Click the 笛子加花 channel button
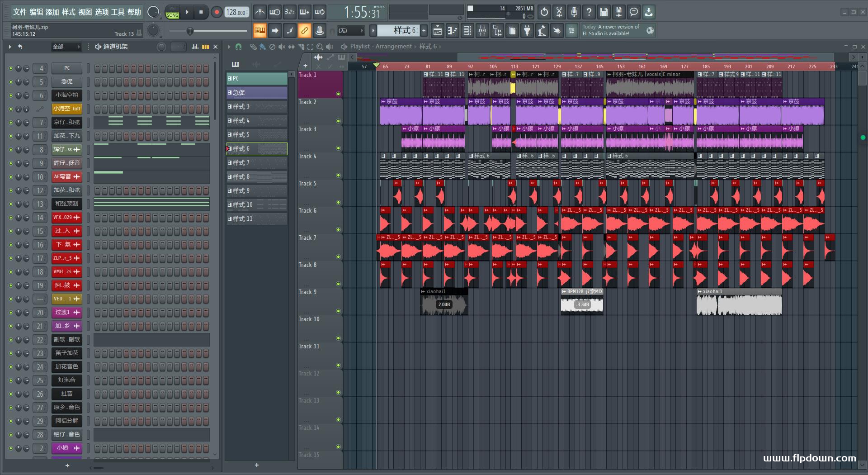Image resolution: width=868 pixels, height=475 pixels. [x=67, y=353]
